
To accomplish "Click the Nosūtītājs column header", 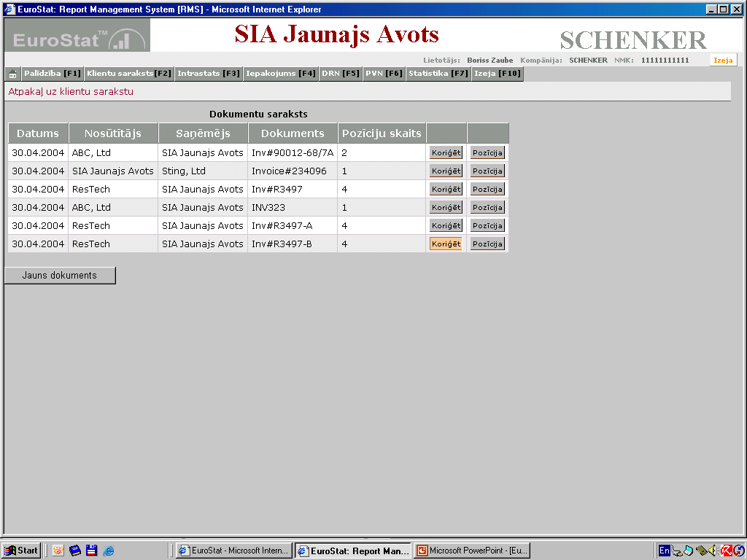I will click(x=113, y=133).
